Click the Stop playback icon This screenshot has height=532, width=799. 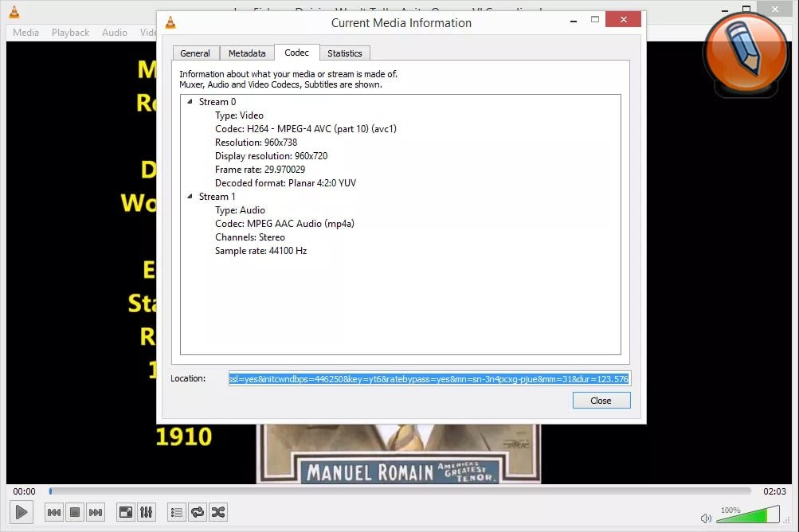click(74, 512)
